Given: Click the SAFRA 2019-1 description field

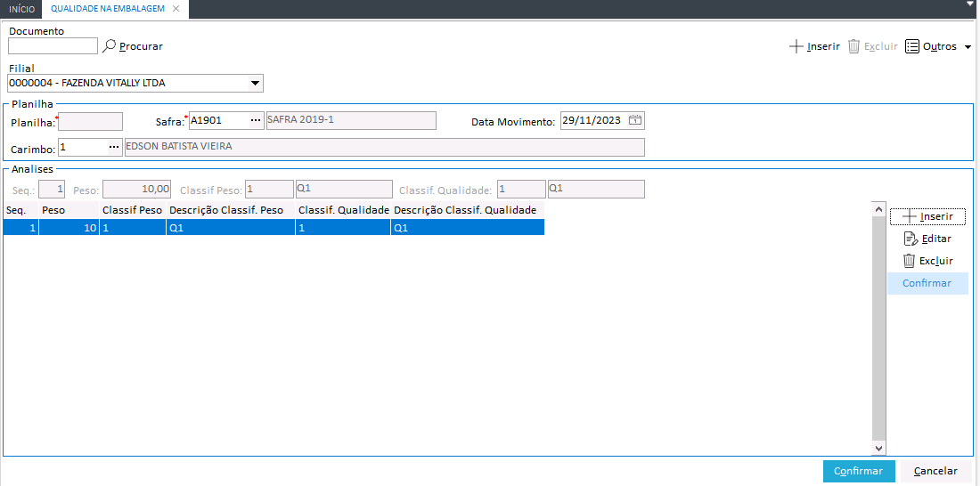Looking at the screenshot, I should coord(351,120).
